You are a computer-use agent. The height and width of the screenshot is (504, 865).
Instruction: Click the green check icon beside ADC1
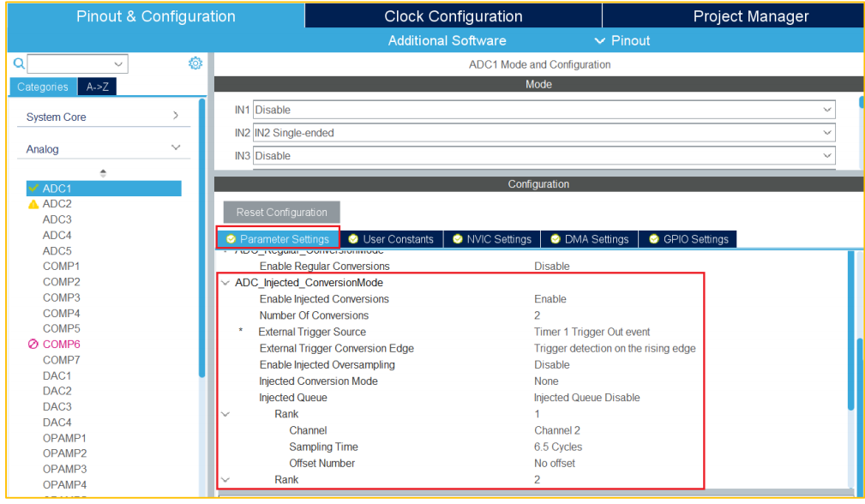pos(33,188)
